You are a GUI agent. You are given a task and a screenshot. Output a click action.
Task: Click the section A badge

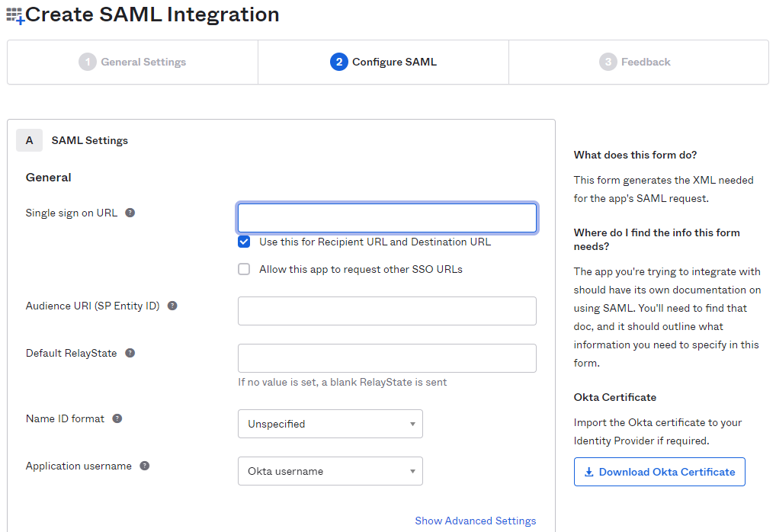click(29, 140)
